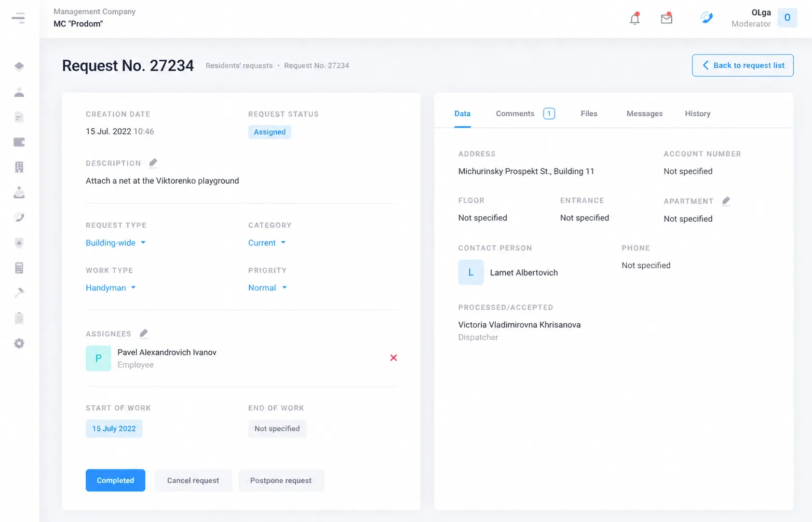Click the blue phone call icon in the header

[707, 18]
